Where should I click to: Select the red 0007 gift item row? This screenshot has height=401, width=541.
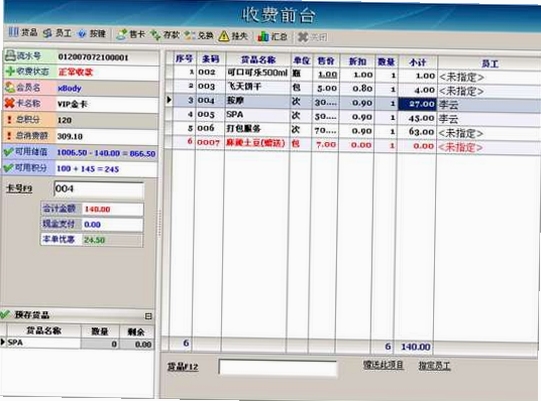[x=353, y=145]
